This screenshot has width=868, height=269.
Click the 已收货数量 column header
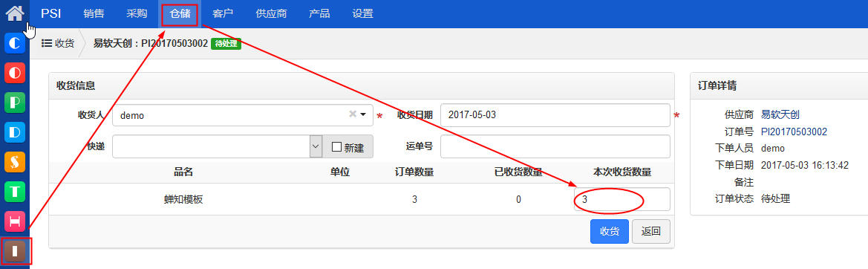(x=518, y=172)
